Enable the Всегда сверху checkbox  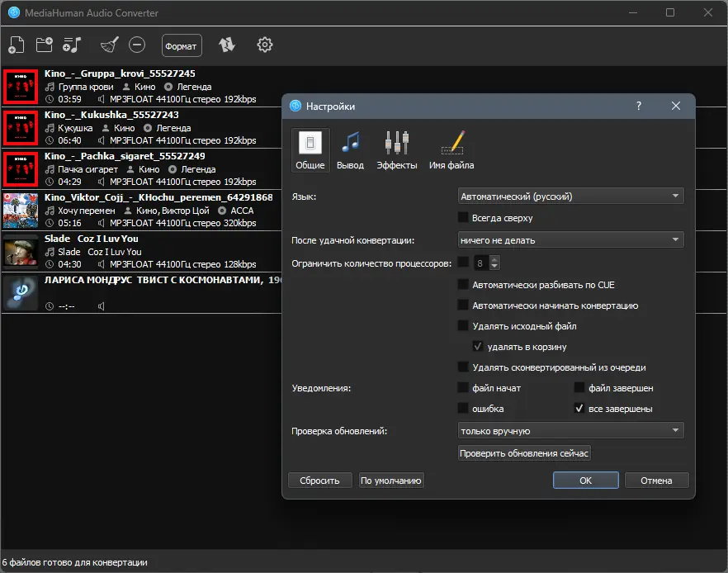pos(463,217)
